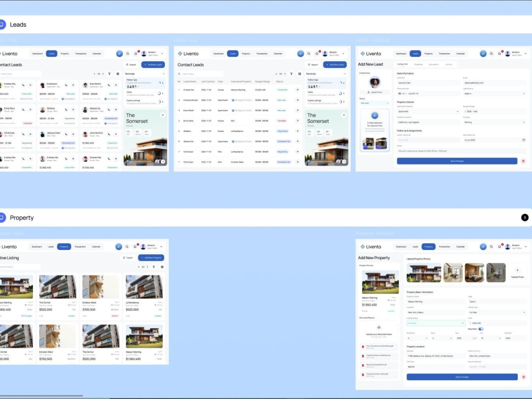The width and height of the screenshot is (532, 399).
Task: Open Purpose dropdown showing Renting
Action: [x=494, y=122]
